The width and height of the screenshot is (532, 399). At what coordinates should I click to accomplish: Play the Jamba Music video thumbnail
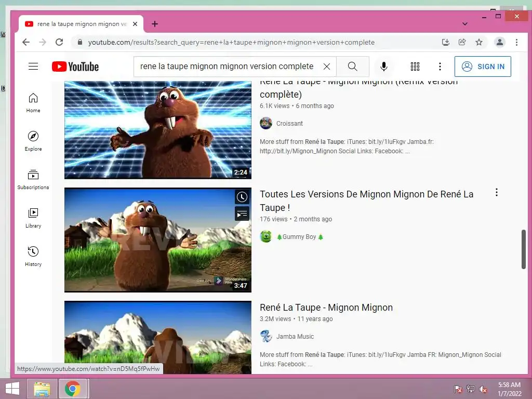158,337
